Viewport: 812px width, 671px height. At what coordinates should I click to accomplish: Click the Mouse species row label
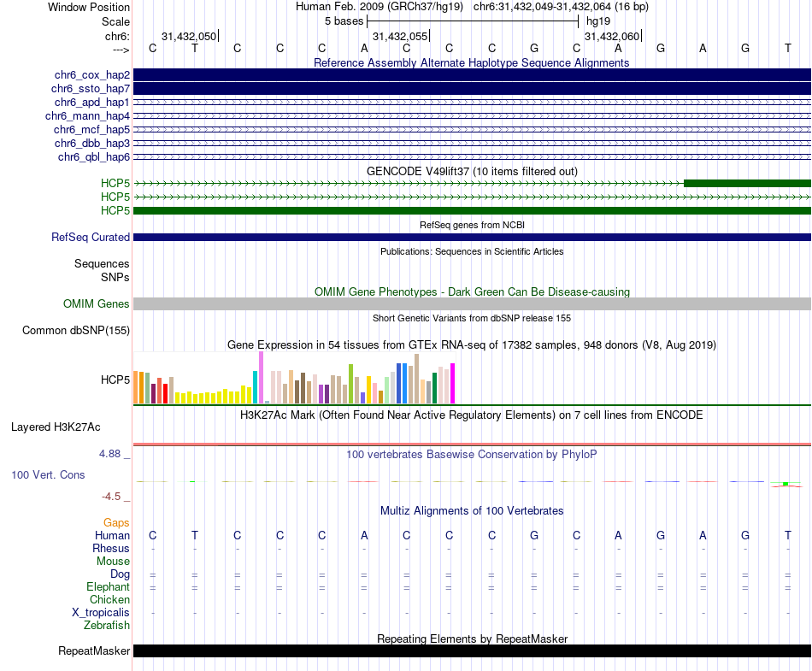click(113, 562)
